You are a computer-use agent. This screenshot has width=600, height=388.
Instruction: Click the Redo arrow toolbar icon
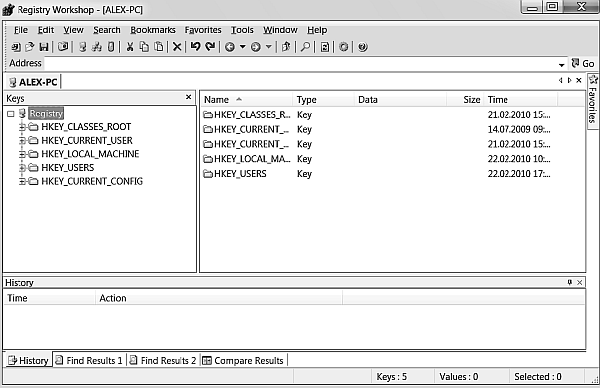210,47
